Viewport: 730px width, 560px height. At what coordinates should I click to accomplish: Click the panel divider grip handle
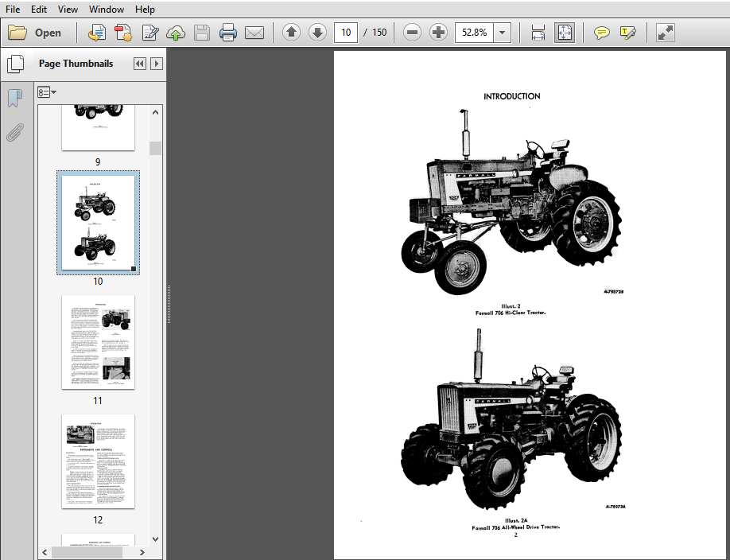[x=169, y=304]
